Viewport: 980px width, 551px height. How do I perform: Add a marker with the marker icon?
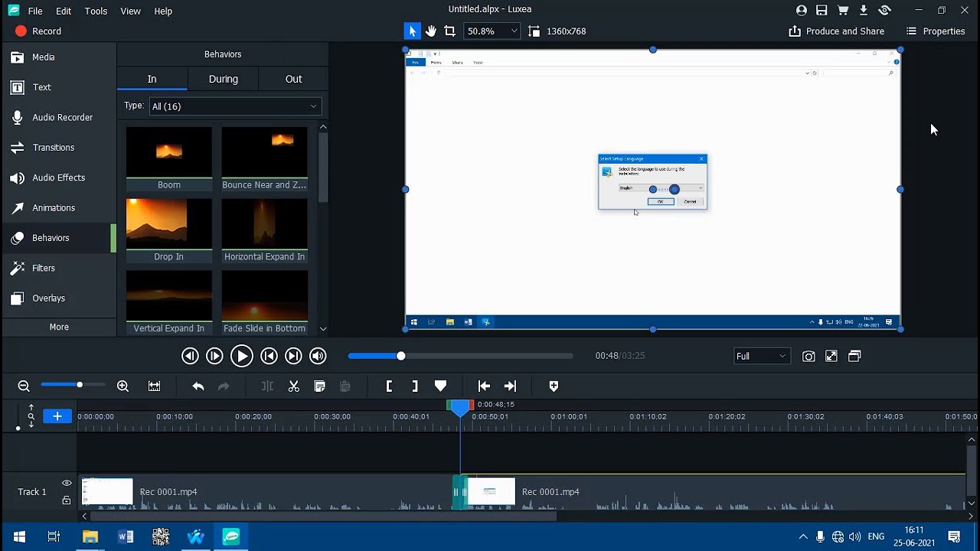tap(440, 386)
